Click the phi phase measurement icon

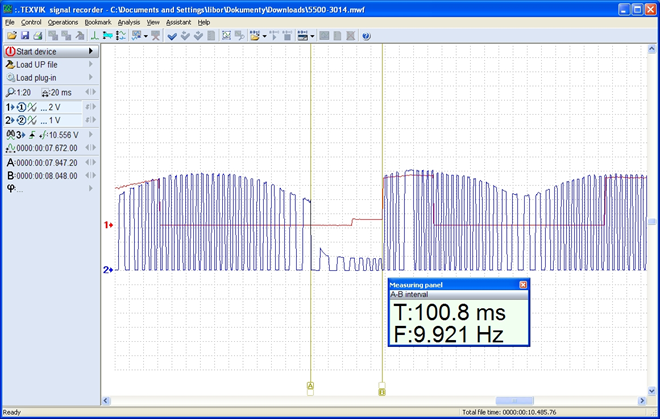(x=11, y=188)
